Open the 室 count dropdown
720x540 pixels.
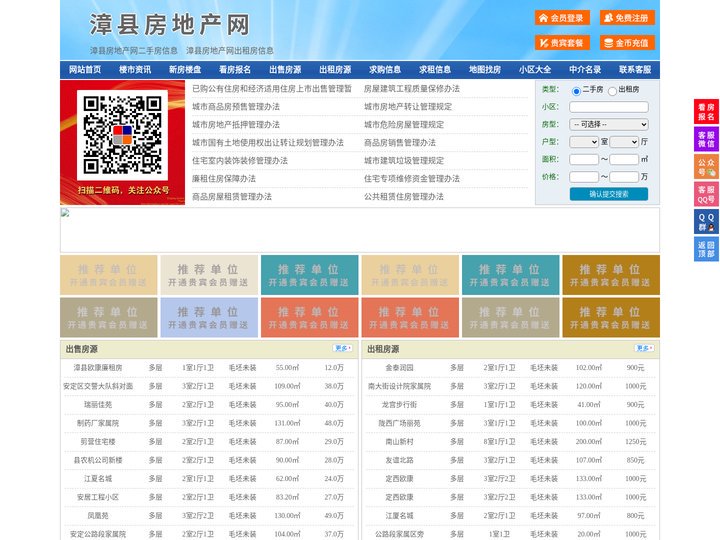584,142
